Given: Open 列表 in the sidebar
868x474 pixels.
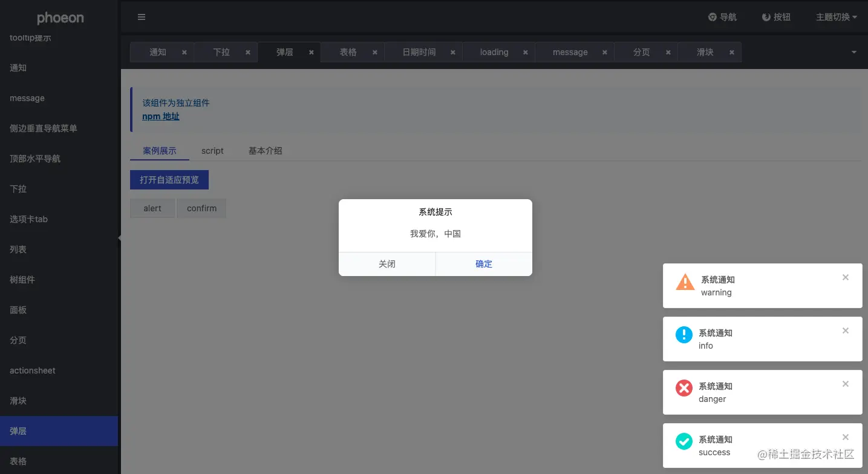Looking at the screenshot, I should point(59,249).
